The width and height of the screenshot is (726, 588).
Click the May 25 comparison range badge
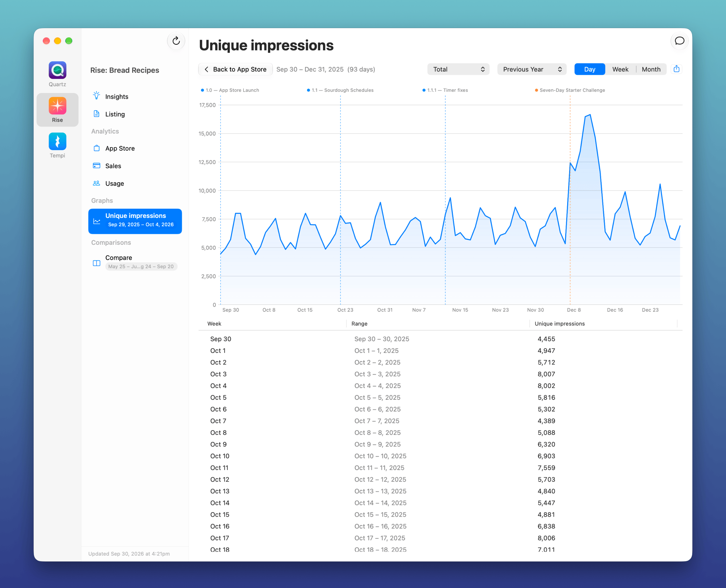point(141,267)
